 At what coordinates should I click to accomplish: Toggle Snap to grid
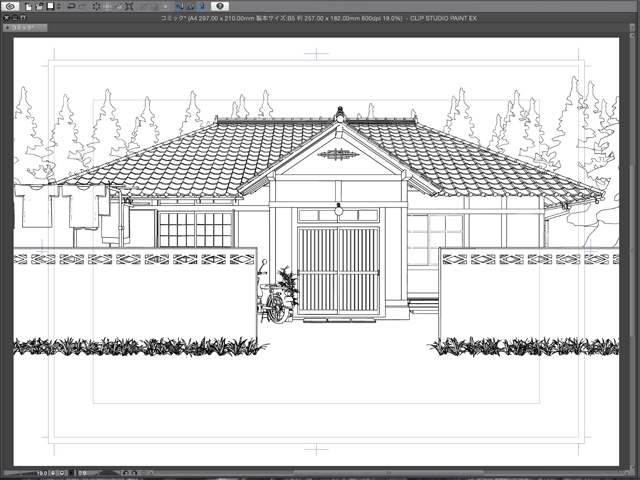click(202, 7)
